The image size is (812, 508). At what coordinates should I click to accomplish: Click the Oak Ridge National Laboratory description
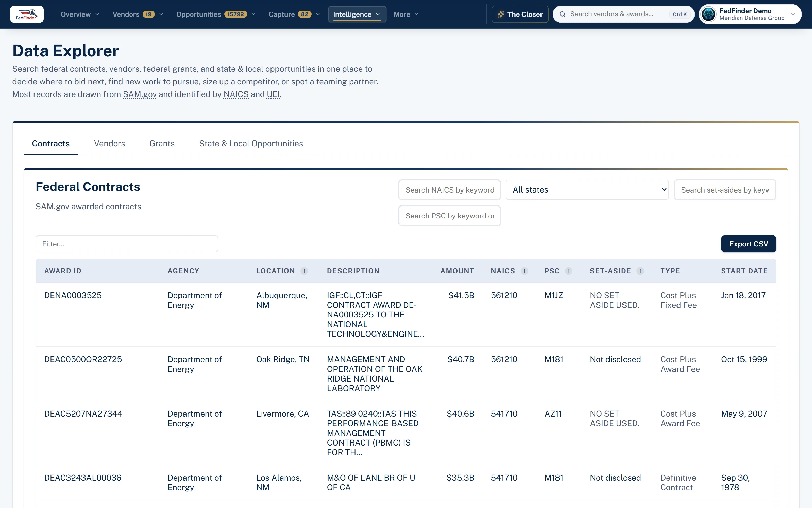coord(375,374)
